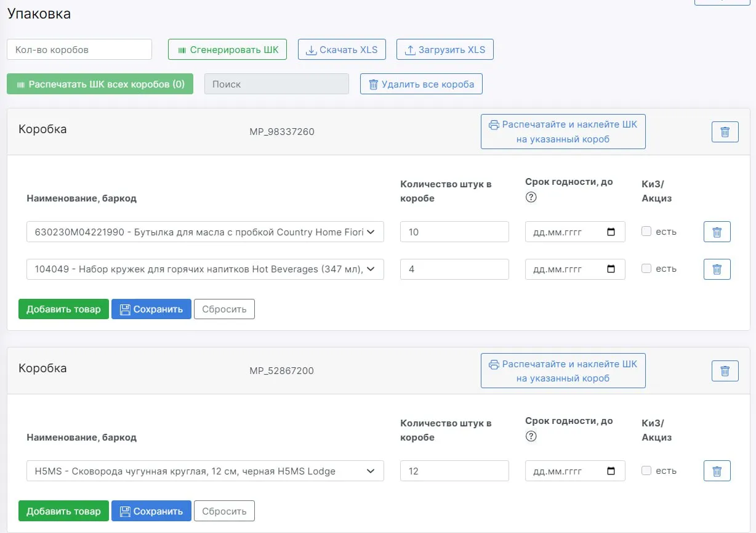Click the quantity field showing 4
756x533 pixels.
(x=454, y=269)
